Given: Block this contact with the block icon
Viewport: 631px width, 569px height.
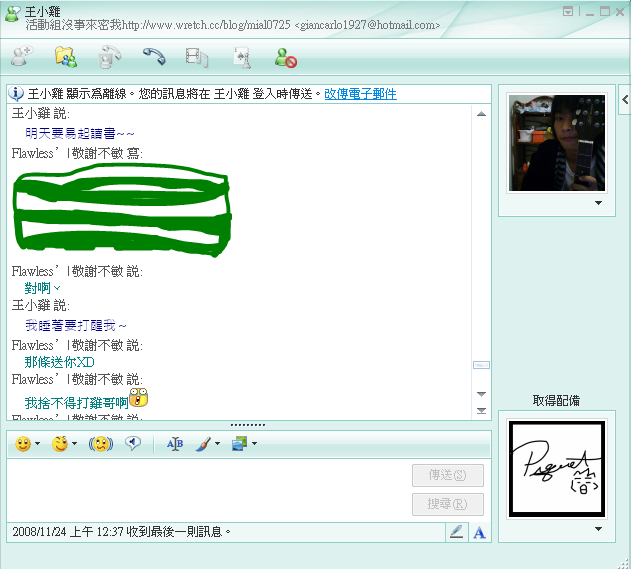Looking at the screenshot, I should point(286,58).
